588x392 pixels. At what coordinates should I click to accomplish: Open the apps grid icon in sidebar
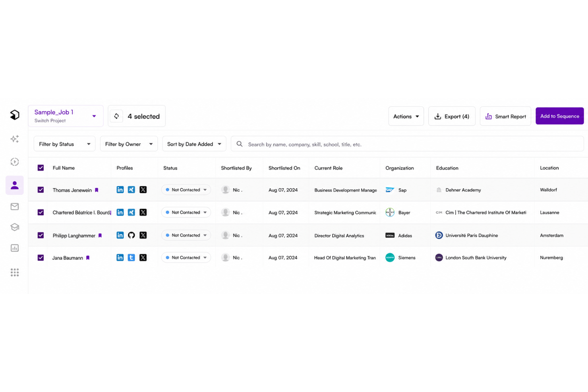click(x=15, y=272)
